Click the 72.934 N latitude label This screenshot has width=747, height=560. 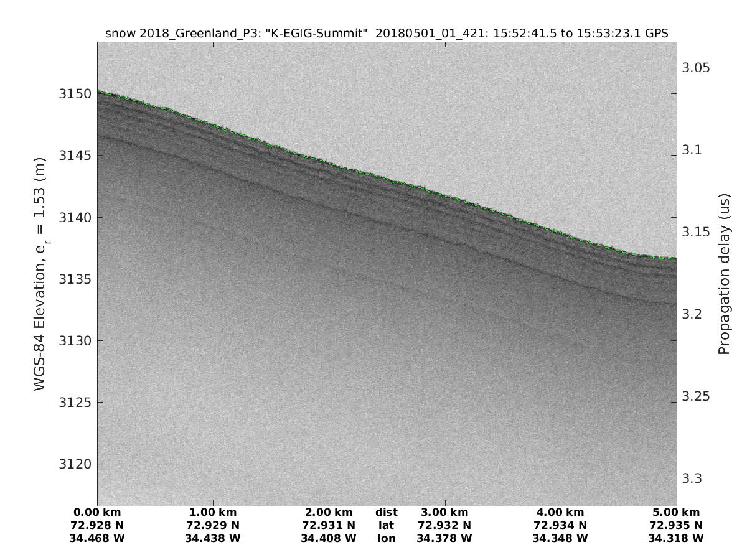coord(560,525)
